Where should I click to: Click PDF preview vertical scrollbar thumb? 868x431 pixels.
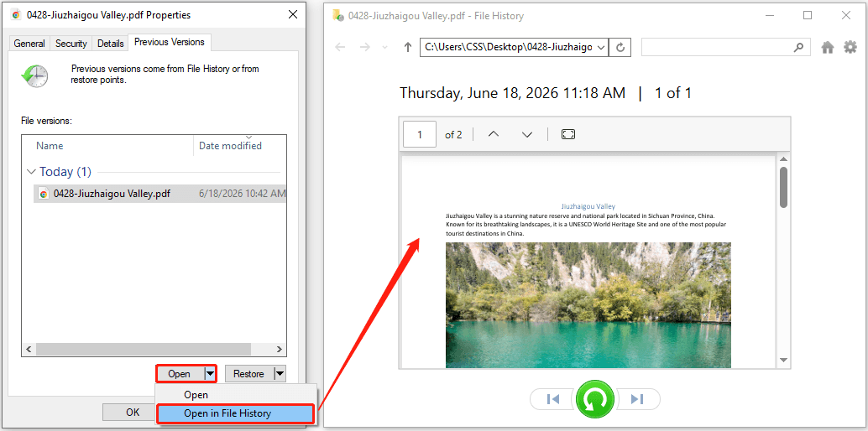tap(783, 188)
